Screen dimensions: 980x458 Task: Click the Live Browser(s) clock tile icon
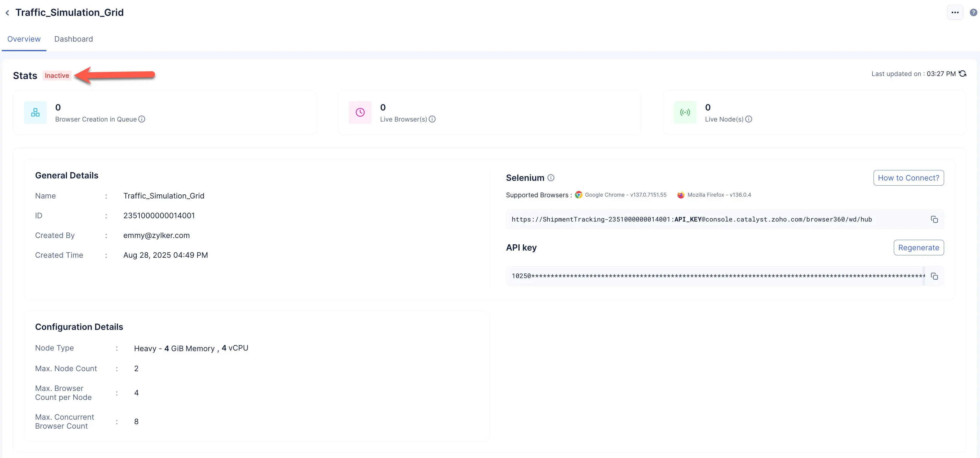point(360,112)
